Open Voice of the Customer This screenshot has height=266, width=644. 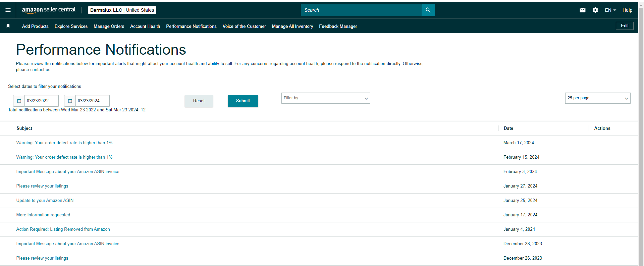[x=244, y=26]
